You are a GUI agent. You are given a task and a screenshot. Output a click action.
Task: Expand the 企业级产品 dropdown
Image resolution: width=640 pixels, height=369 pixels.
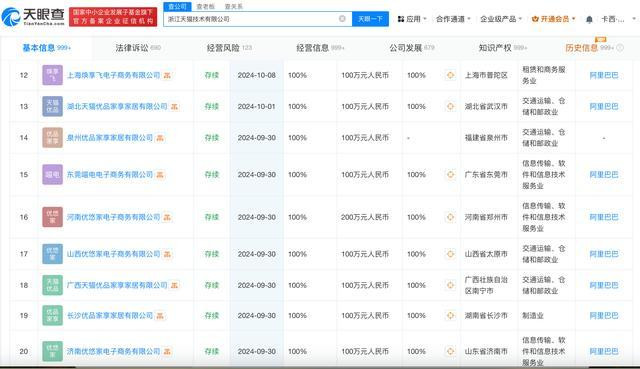point(501,19)
